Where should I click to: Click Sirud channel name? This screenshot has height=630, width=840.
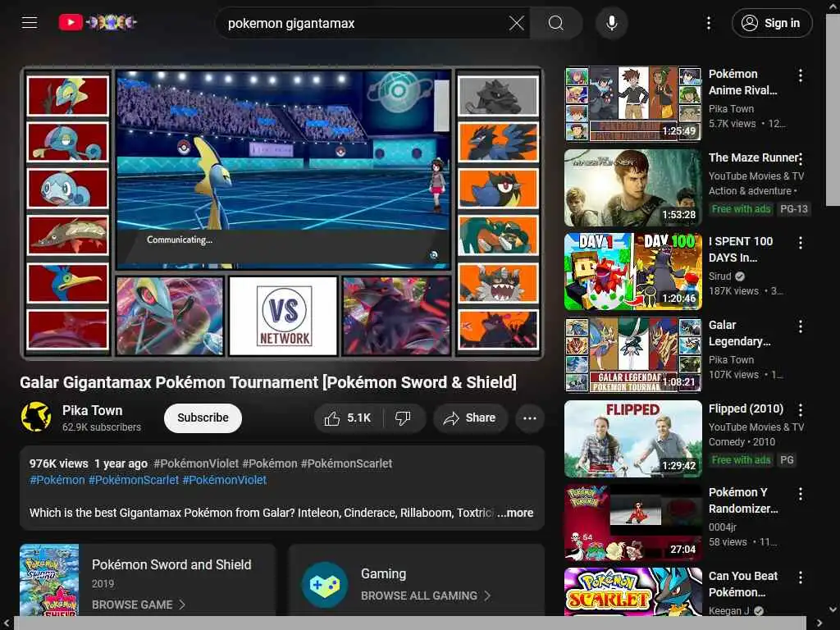click(x=719, y=276)
